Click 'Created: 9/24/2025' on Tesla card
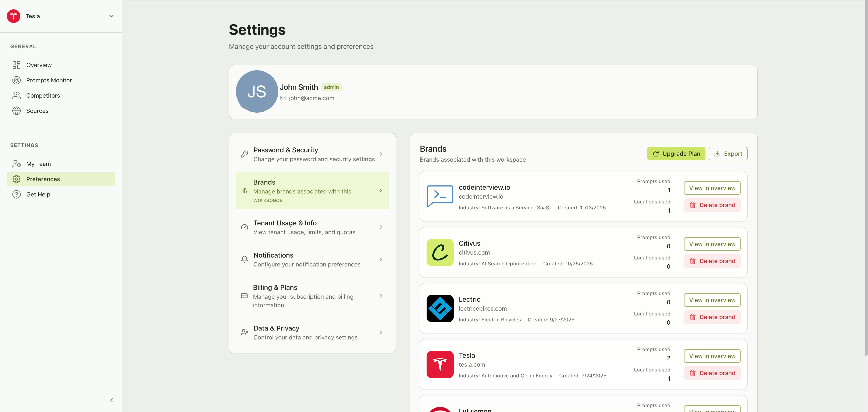This screenshot has height=412, width=868. (583, 376)
